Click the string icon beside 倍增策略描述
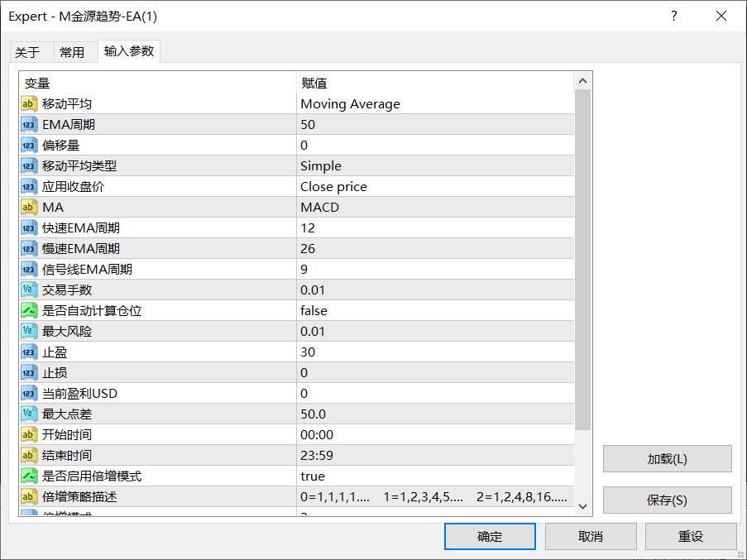Image resolution: width=747 pixels, height=560 pixels. point(29,497)
